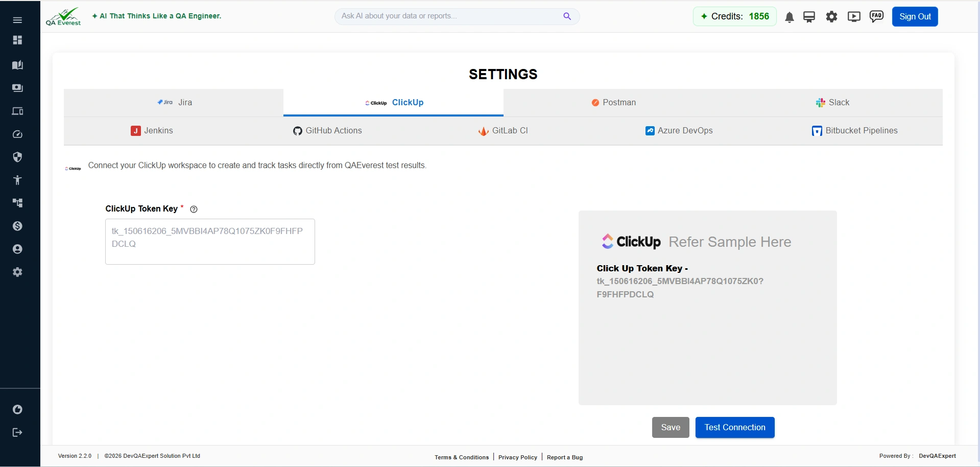This screenshot has height=467, width=980.
Task: Open the GitHub Actions tab
Action: pyautogui.click(x=327, y=131)
